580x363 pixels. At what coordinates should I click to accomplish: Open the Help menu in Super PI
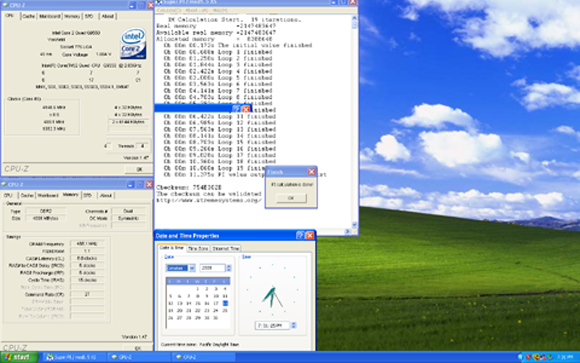point(220,10)
